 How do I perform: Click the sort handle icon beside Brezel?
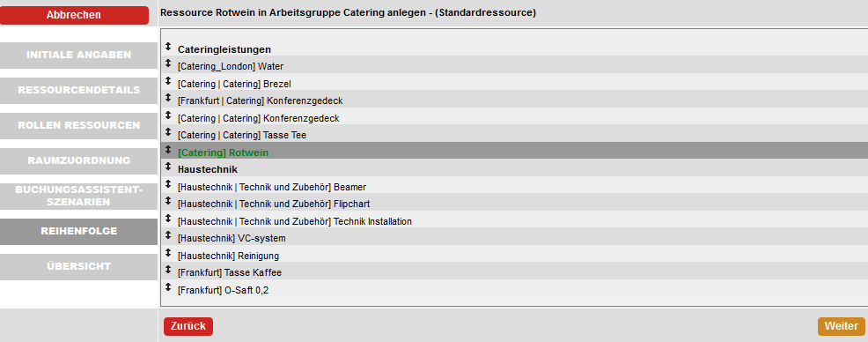pyautogui.click(x=168, y=81)
